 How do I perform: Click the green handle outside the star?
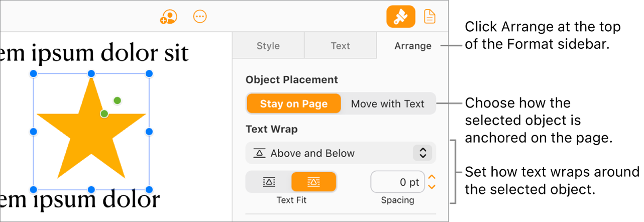click(x=117, y=100)
